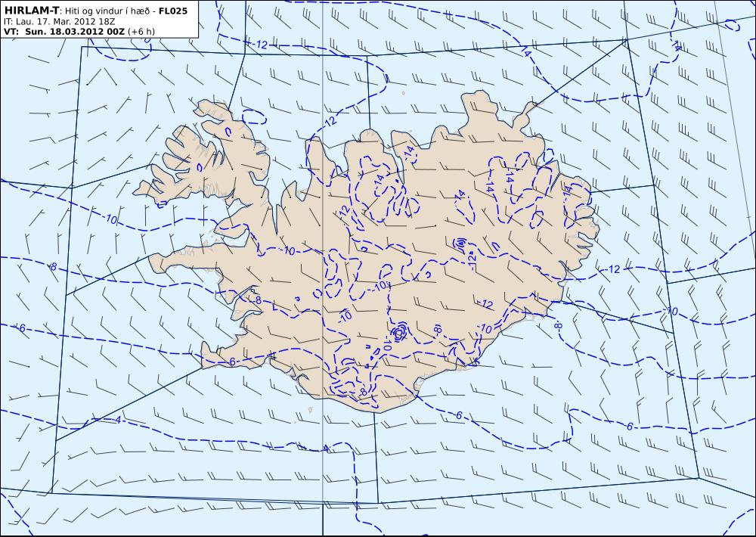This screenshot has width=756, height=537.
Task: Click the HIRLAM-T model title text
Action: [31, 11]
